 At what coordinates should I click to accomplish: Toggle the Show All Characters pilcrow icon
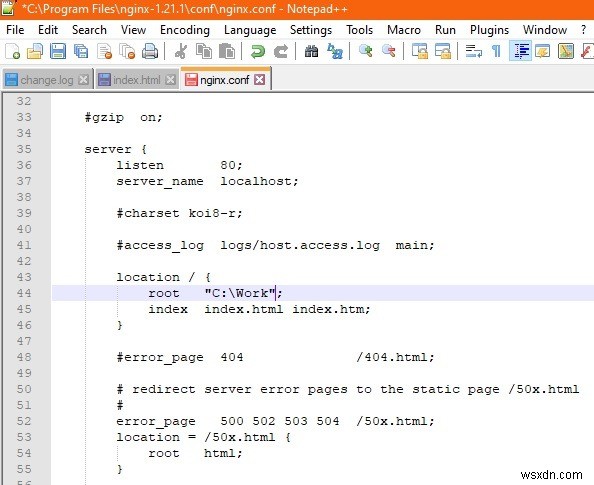pyautogui.click(x=496, y=51)
